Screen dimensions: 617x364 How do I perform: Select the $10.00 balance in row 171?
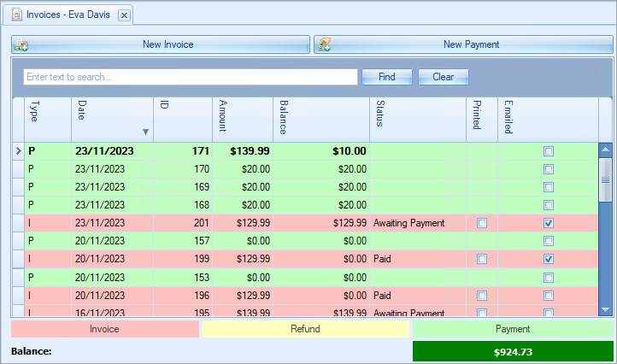[350, 151]
